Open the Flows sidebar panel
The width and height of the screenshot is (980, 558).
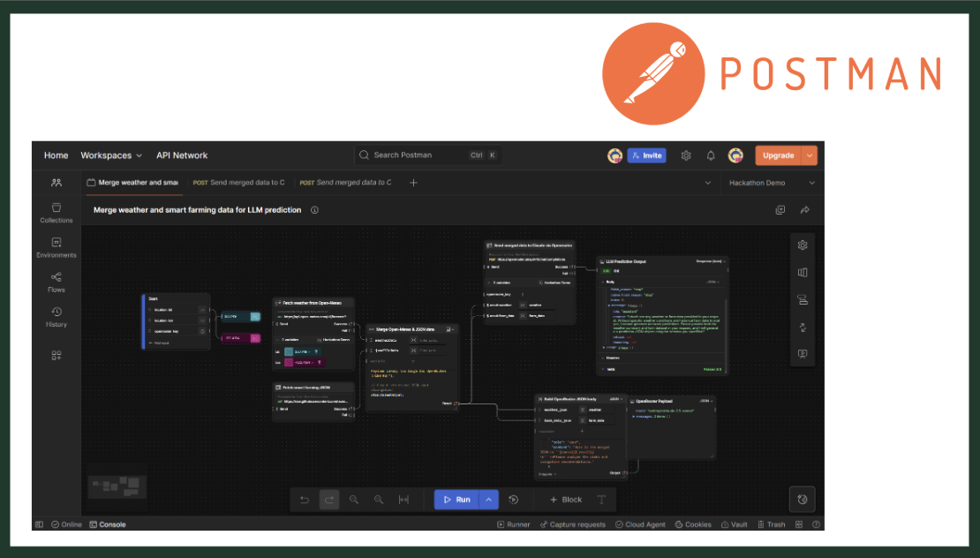pyautogui.click(x=57, y=283)
